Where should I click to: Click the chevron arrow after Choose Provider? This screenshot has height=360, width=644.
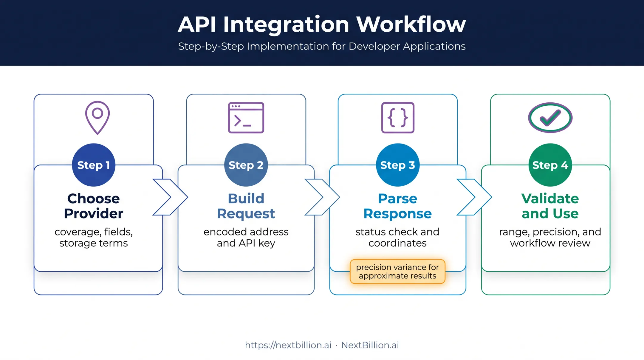click(x=170, y=197)
